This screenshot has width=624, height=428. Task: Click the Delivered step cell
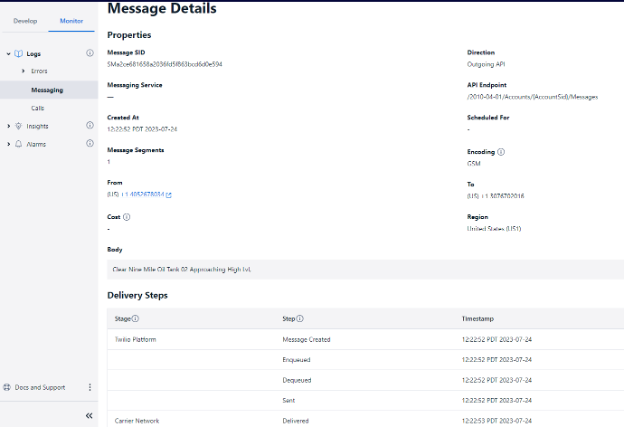point(295,421)
